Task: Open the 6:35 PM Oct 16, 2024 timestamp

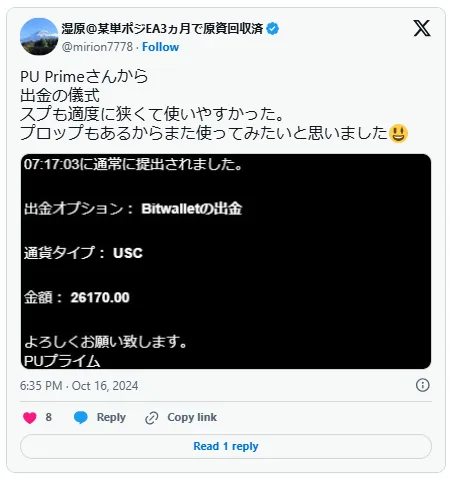Action: click(x=79, y=386)
